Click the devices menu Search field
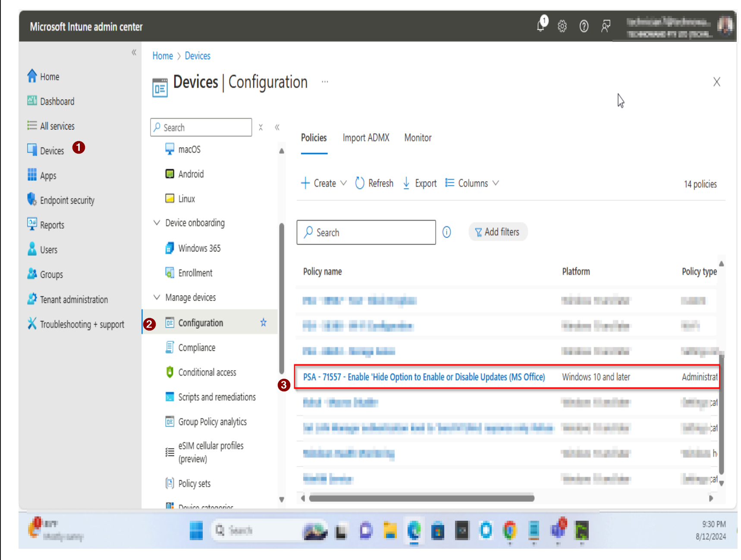 click(x=201, y=127)
